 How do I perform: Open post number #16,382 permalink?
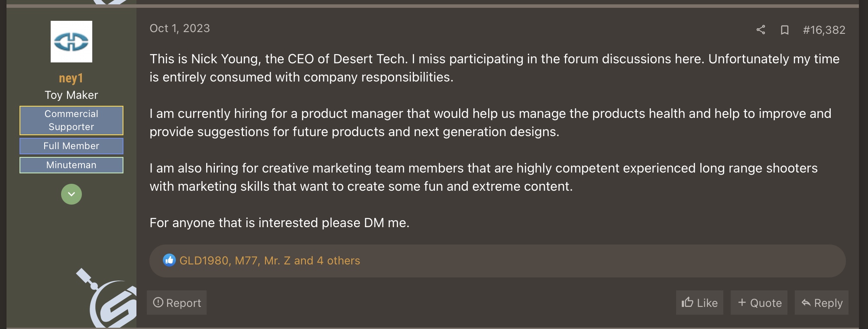[824, 30]
